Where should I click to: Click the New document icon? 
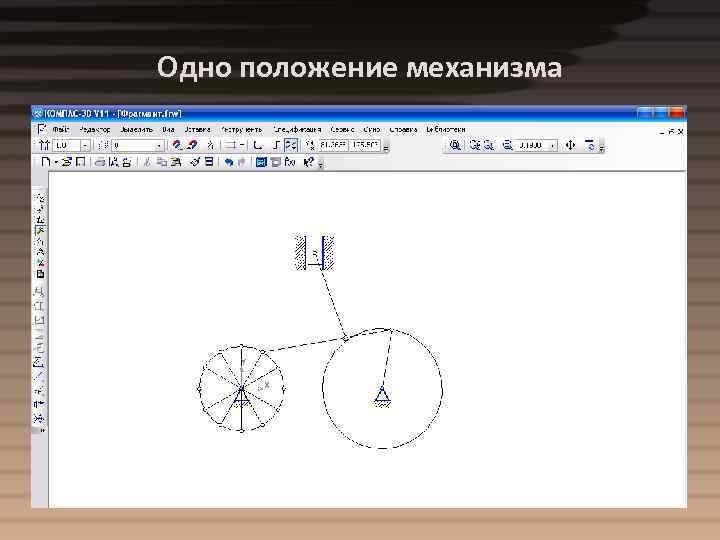[x=46, y=162]
